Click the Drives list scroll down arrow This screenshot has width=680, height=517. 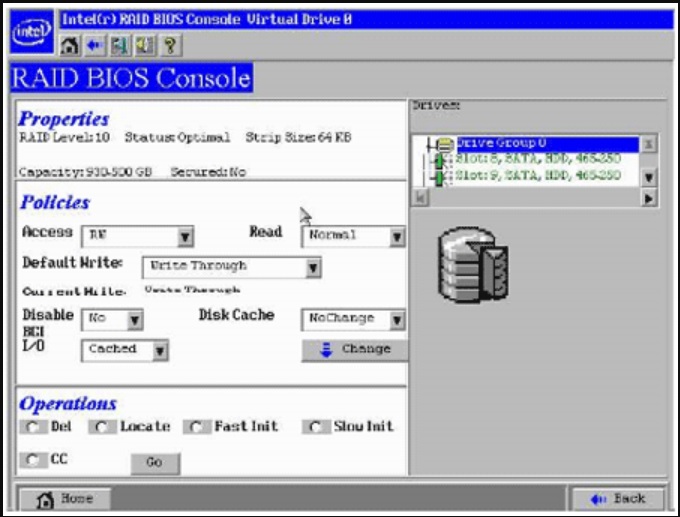coord(648,177)
